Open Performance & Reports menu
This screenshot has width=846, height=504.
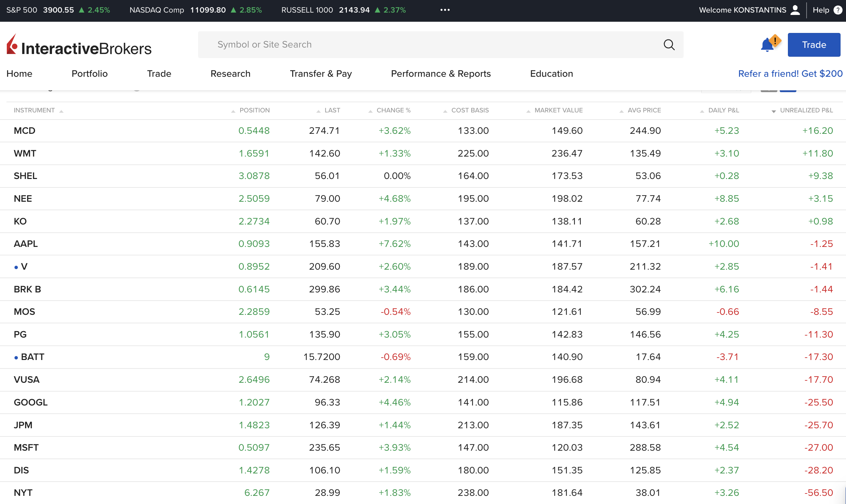click(x=441, y=74)
